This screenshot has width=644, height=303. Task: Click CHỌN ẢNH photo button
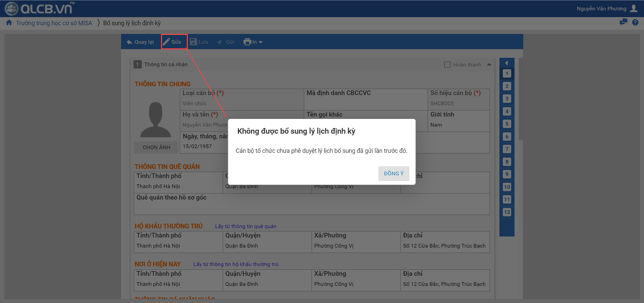[156, 147]
